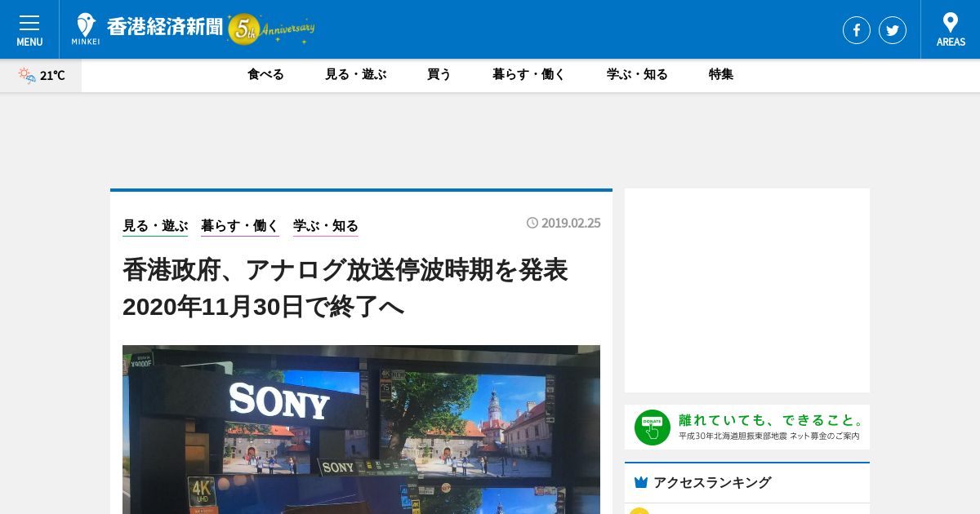Screen dimensions: 980x514
Task: Click the アクセスランキング heading
Action: click(712, 482)
